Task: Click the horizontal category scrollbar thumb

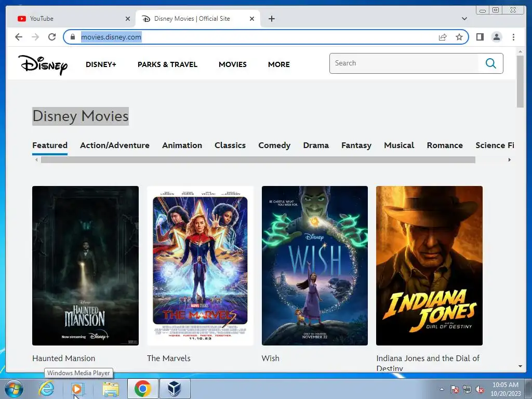Action: [258, 160]
